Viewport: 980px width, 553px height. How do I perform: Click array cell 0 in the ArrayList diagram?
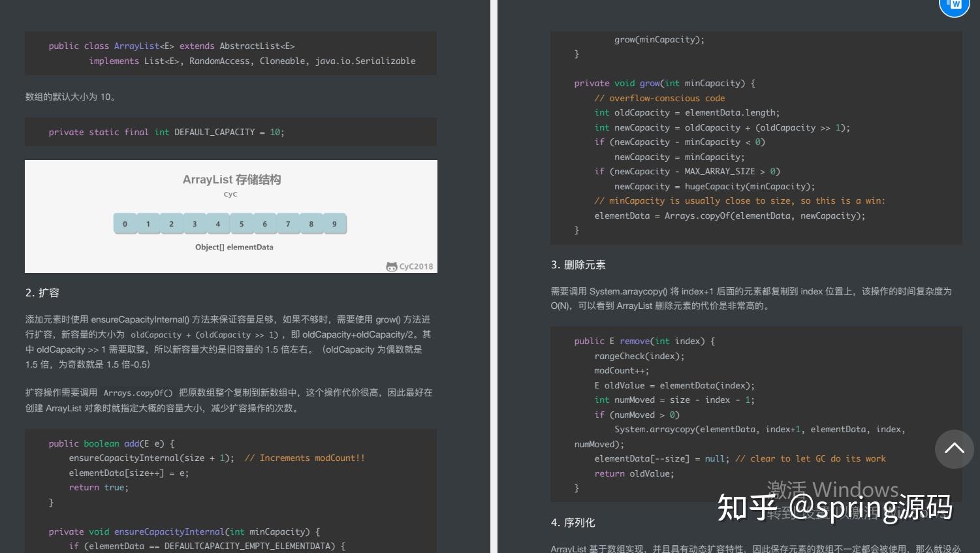[x=125, y=223]
